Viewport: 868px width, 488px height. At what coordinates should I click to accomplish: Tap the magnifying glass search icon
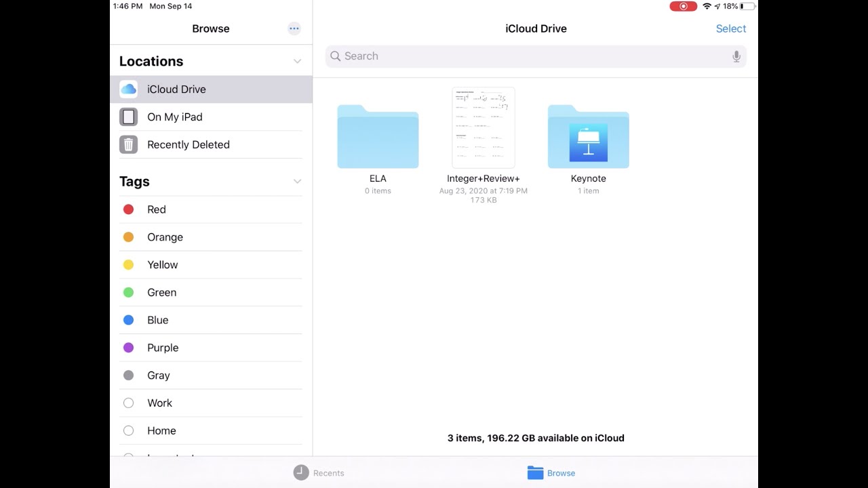coord(335,56)
